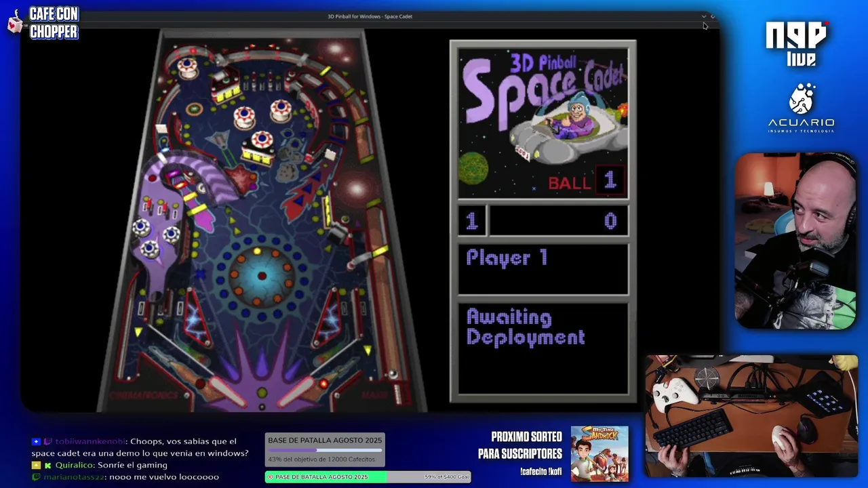Screen dimensions: 868x488
Task: Click the BASE DE PATALLA AGOSTO 2025 progress bar
Action: (x=325, y=450)
